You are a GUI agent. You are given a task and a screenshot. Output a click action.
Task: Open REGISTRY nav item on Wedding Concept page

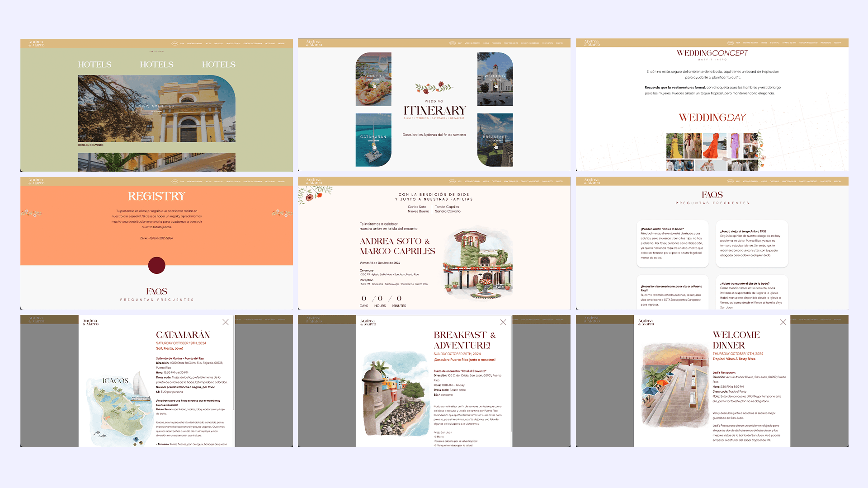click(x=837, y=43)
